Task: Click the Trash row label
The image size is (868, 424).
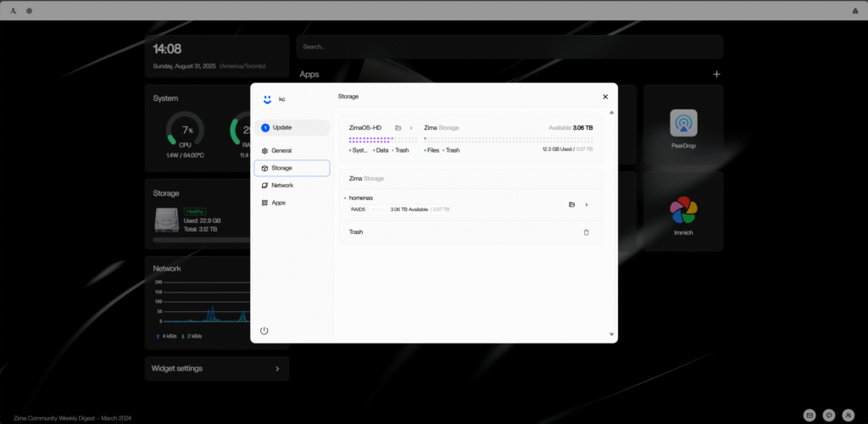Action: pyautogui.click(x=356, y=232)
